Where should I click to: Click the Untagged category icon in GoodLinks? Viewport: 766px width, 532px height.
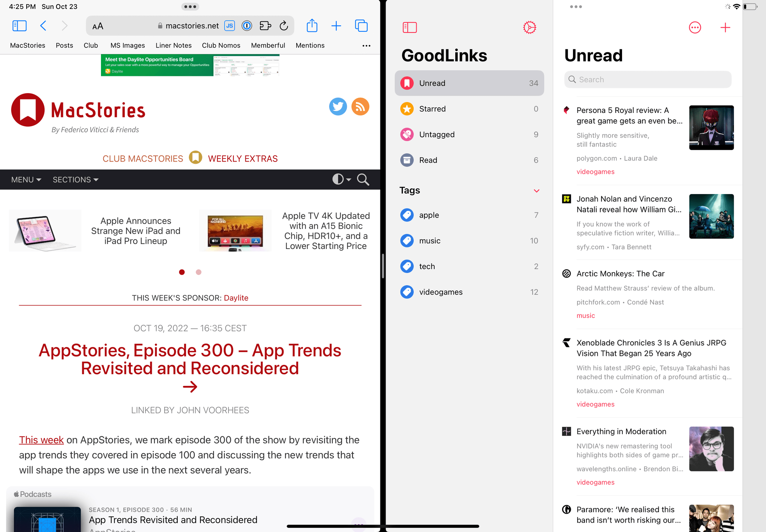[x=407, y=135]
